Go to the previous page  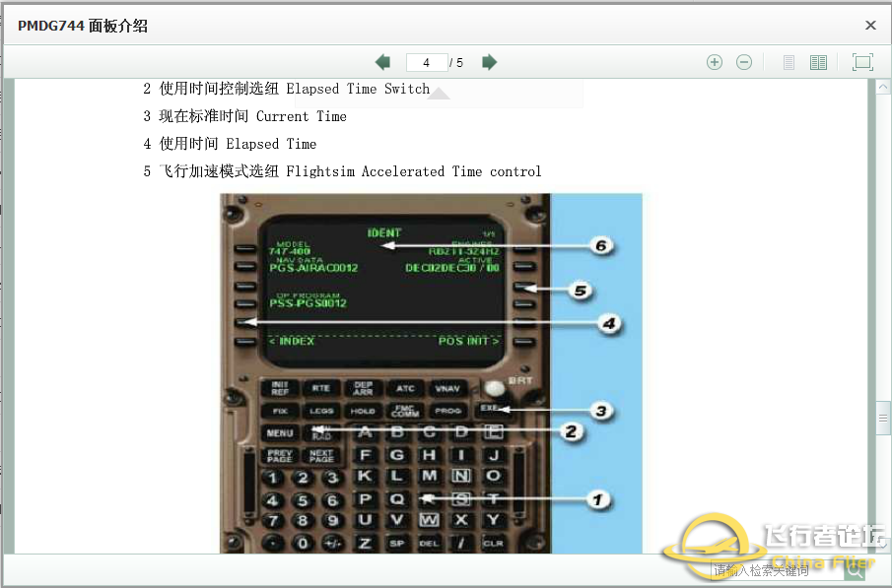382,61
